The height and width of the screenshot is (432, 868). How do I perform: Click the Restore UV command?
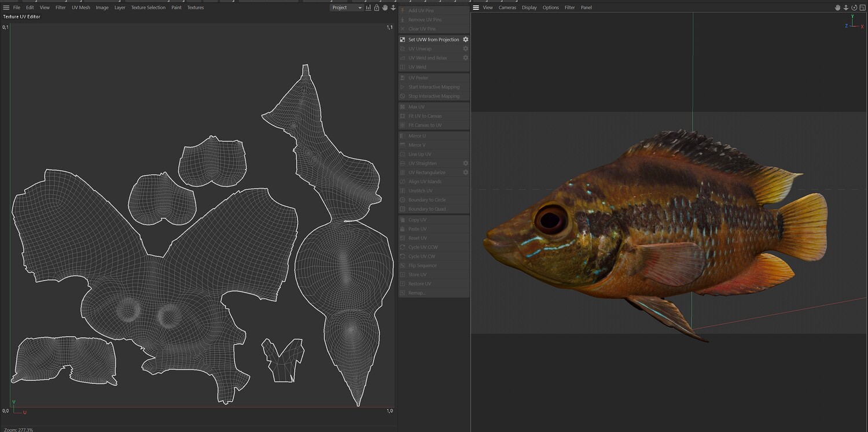tap(434, 284)
